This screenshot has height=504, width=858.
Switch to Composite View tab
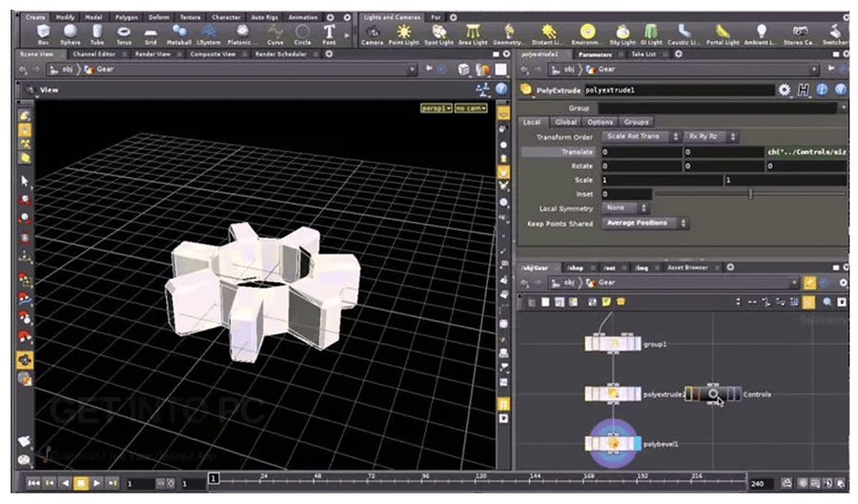(x=213, y=54)
